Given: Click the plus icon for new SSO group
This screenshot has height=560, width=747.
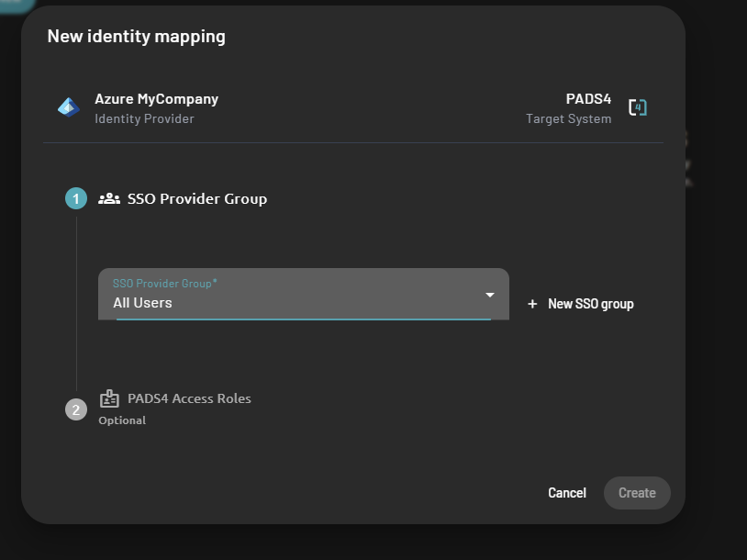Looking at the screenshot, I should tap(532, 304).
